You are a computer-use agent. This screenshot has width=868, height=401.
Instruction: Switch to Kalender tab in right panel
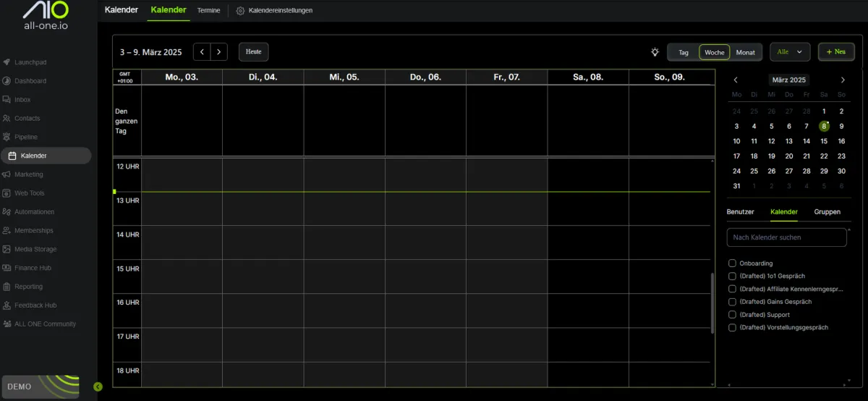tap(784, 212)
